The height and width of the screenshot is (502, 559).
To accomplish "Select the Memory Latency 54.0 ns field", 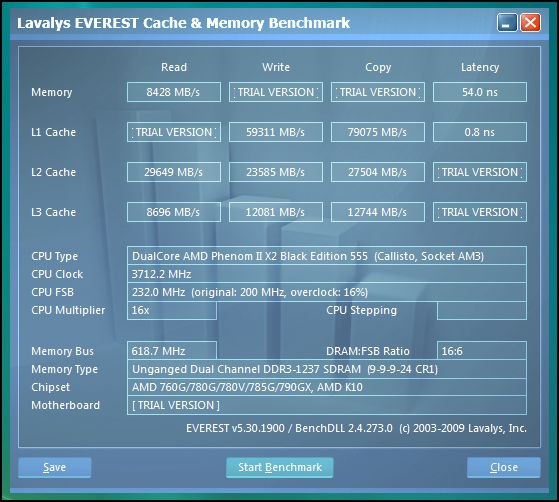I will 480,92.
